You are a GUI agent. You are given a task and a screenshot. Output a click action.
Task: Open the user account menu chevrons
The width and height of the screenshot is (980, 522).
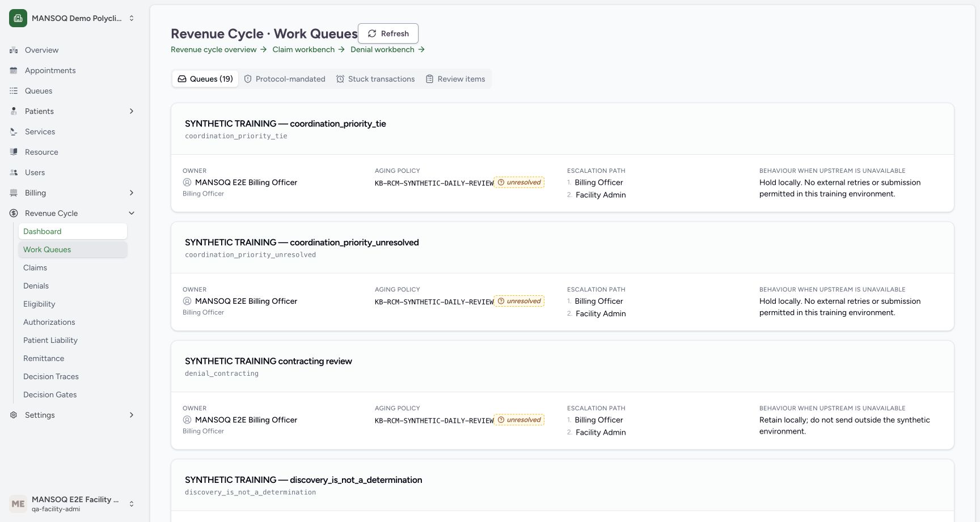(x=132, y=504)
